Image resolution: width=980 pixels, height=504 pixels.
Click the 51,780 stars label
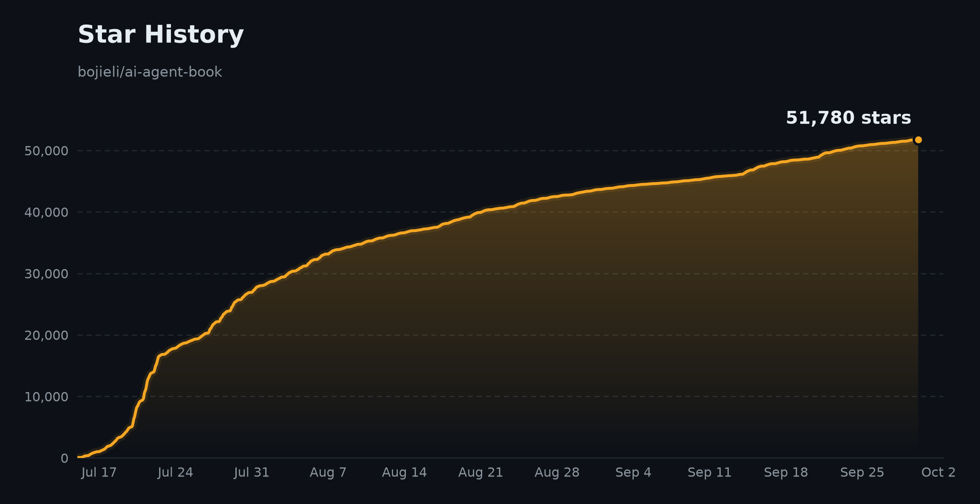point(848,118)
